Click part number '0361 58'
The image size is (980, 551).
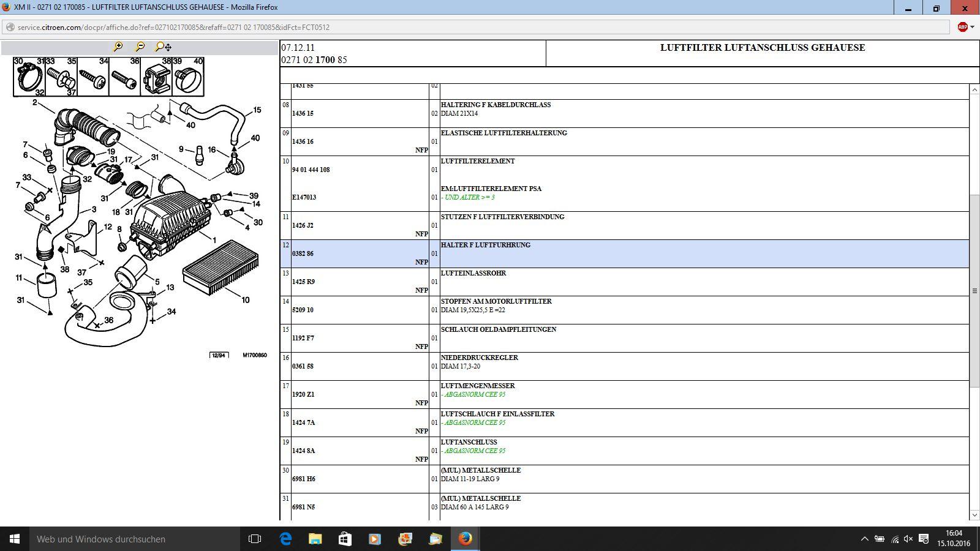pos(303,366)
